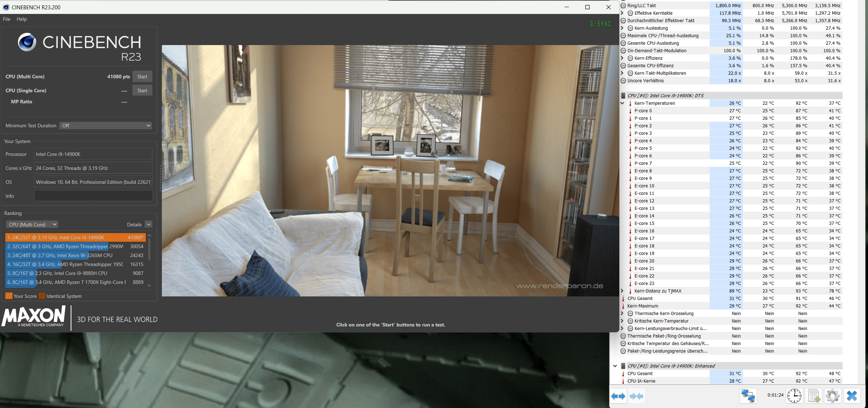Collapse the Kern-Temperaturen tree group
Screen dimensions: 868x408
[x=622, y=103]
